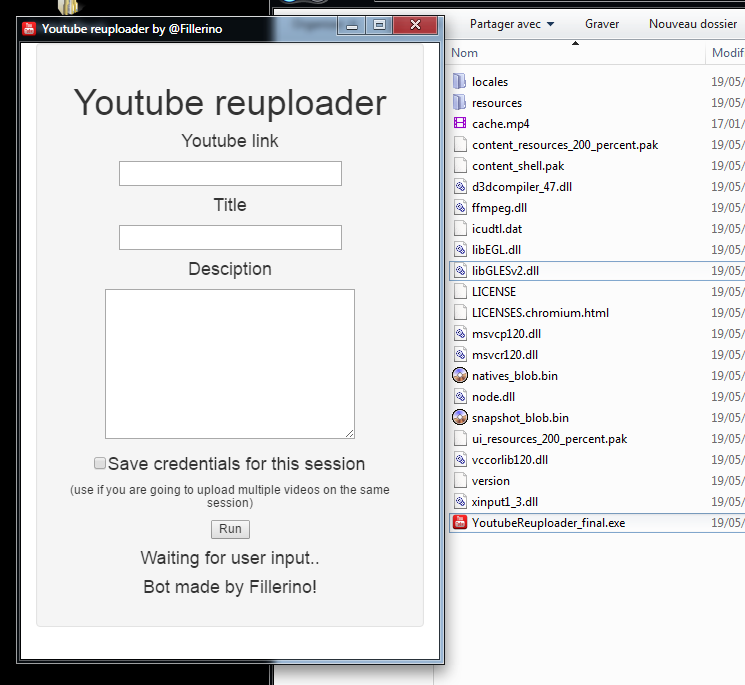
Task: Select the folder name locales
Action: click(x=490, y=82)
